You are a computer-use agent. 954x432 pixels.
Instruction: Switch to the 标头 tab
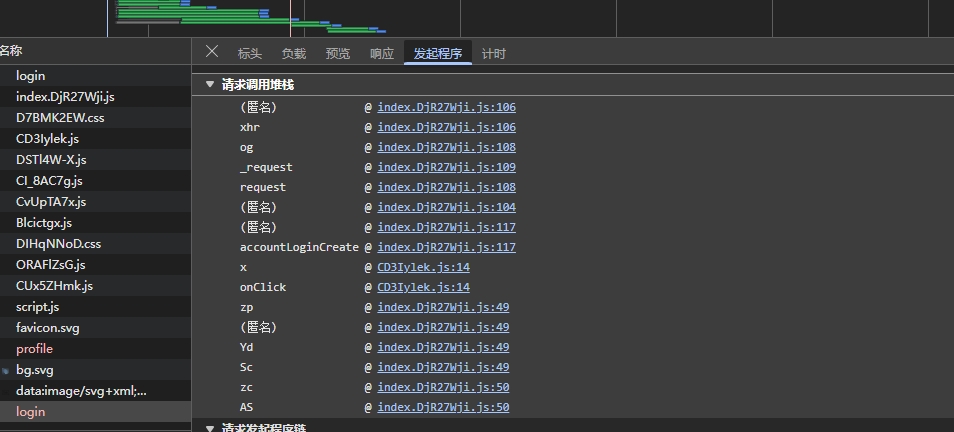(x=249, y=54)
